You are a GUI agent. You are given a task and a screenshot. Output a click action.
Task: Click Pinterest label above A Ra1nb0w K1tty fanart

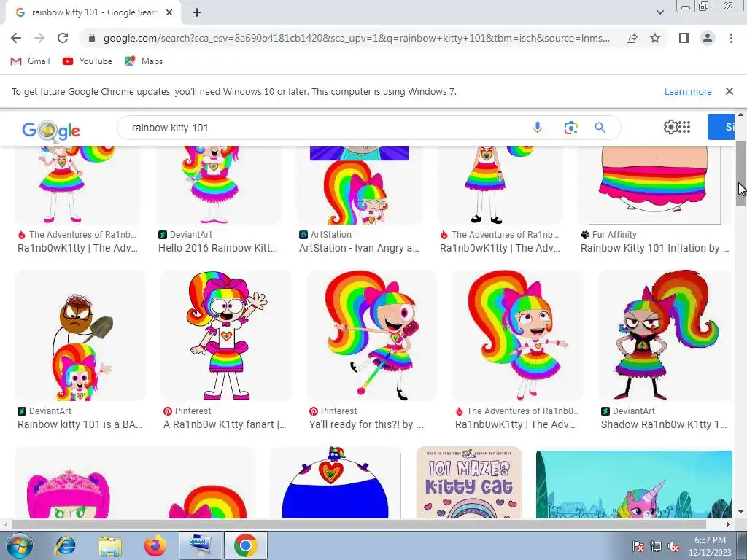pyautogui.click(x=193, y=411)
